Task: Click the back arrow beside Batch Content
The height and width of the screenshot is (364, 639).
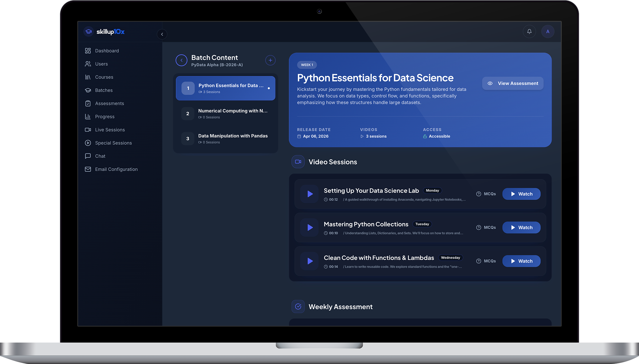Action: pyautogui.click(x=181, y=60)
